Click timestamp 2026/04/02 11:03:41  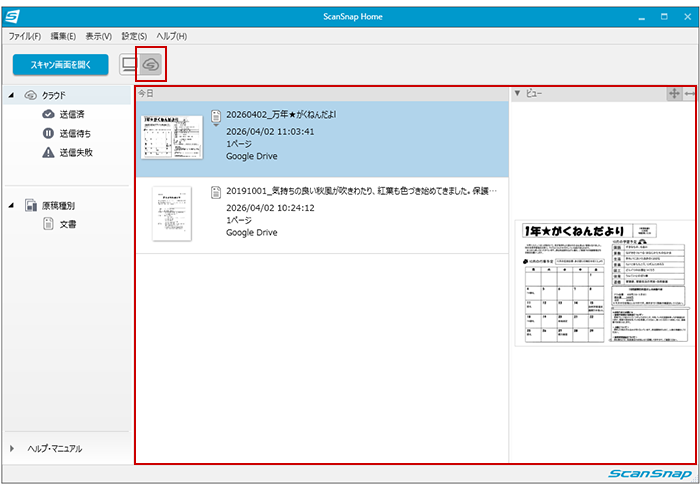click(x=270, y=132)
